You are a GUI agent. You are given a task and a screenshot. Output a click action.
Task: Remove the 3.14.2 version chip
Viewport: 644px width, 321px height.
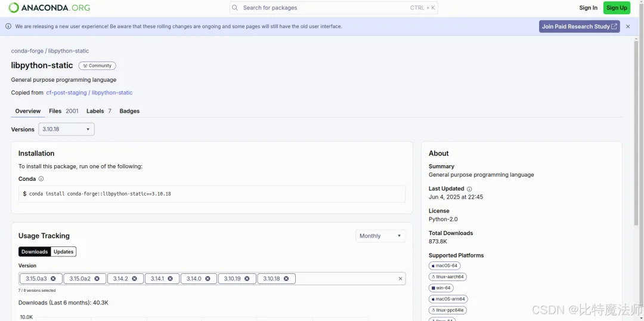135,279
